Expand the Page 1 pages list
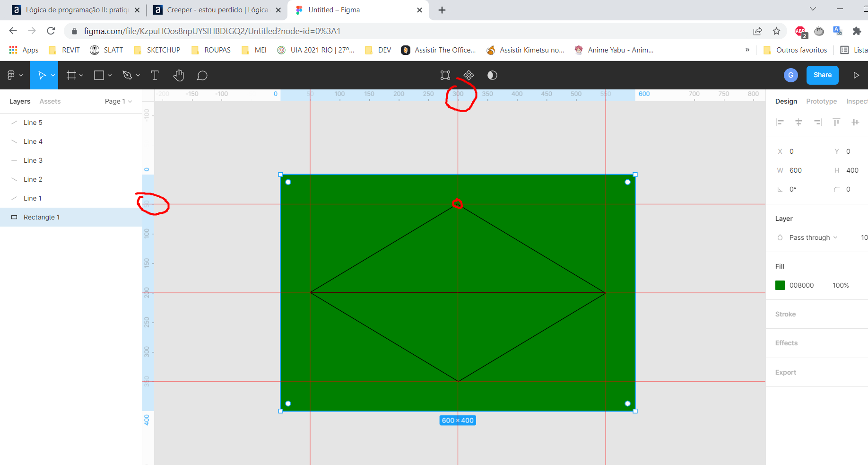The image size is (868, 465). [x=118, y=101]
